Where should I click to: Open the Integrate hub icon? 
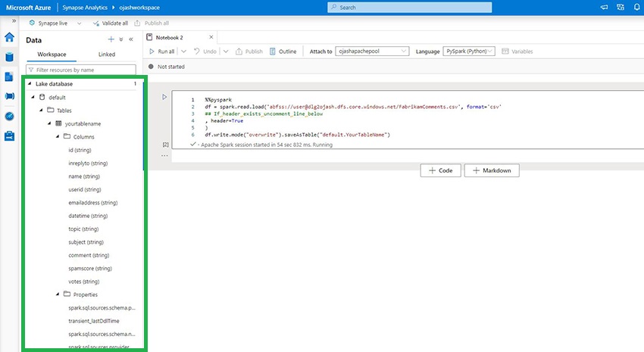point(10,96)
